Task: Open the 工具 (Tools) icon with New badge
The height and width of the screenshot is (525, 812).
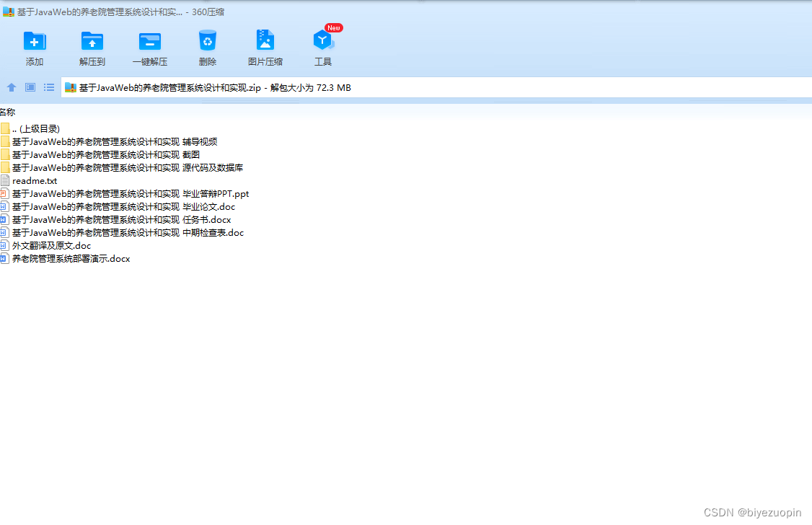Action: 324,40
